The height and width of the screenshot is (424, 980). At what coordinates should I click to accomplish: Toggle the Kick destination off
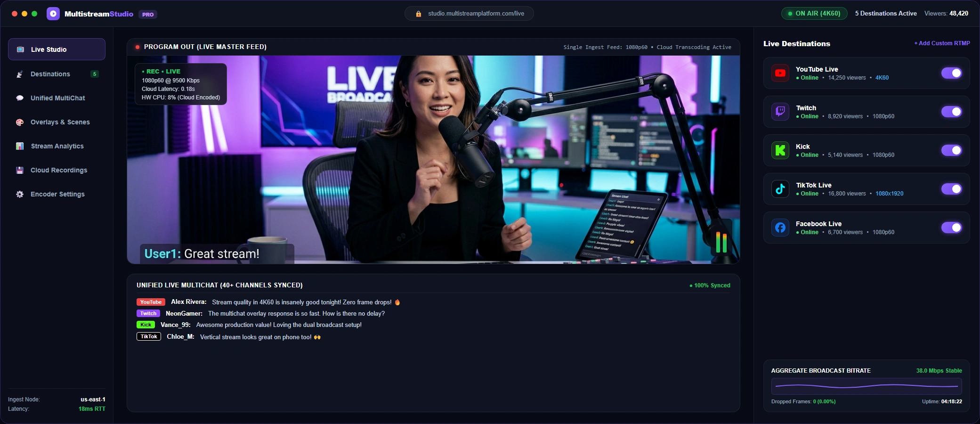[x=951, y=150]
